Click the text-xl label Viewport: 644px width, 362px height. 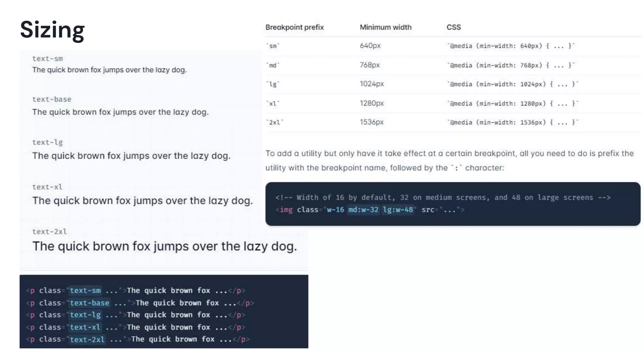(x=47, y=187)
